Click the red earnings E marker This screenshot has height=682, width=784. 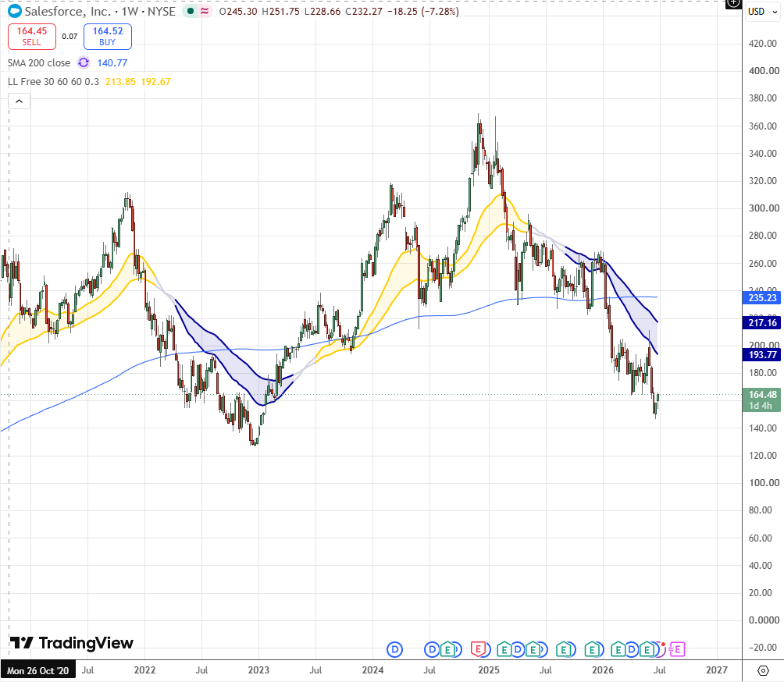(x=479, y=649)
